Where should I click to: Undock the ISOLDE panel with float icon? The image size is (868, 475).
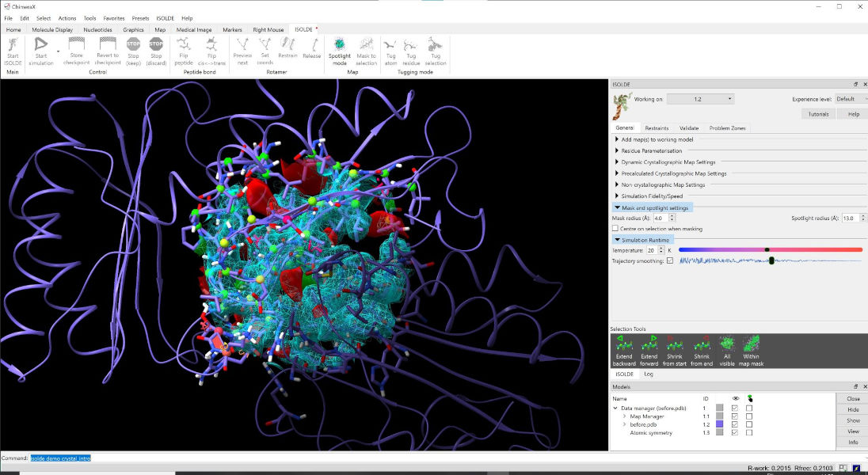[x=856, y=84]
